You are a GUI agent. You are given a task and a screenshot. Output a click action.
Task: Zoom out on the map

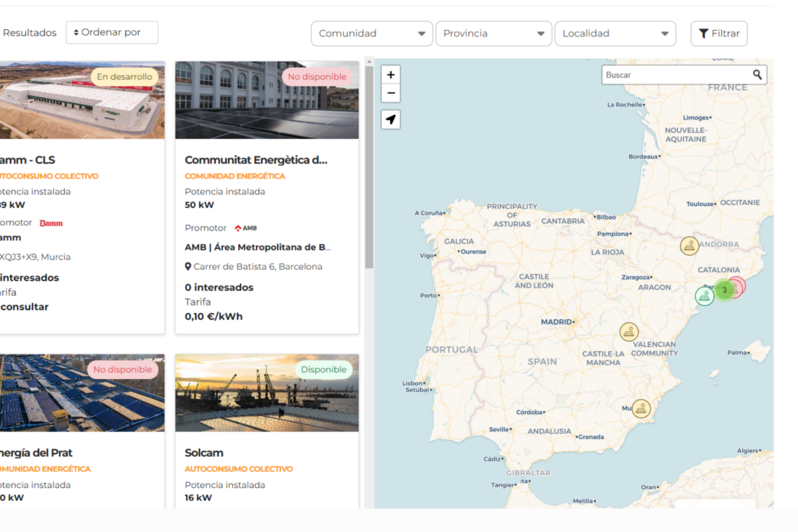tap(391, 93)
